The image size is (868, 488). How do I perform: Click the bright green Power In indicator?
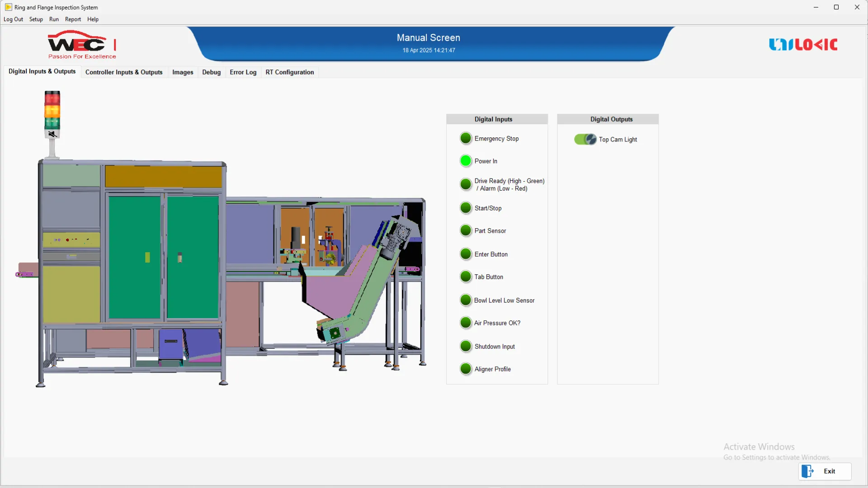(466, 161)
